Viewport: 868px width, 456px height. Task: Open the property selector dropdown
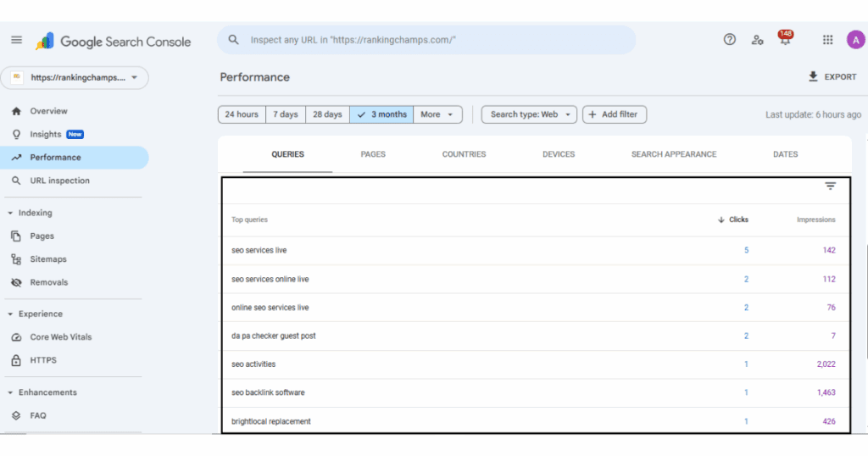75,78
